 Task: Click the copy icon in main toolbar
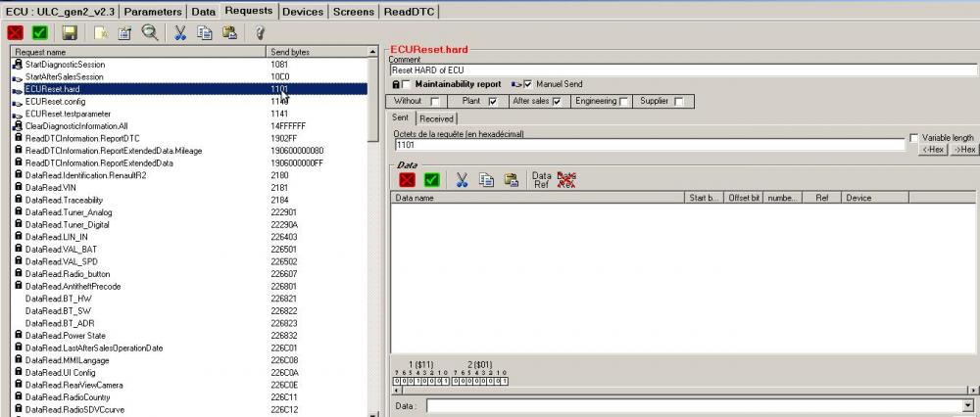pyautogui.click(x=205, y=32)
